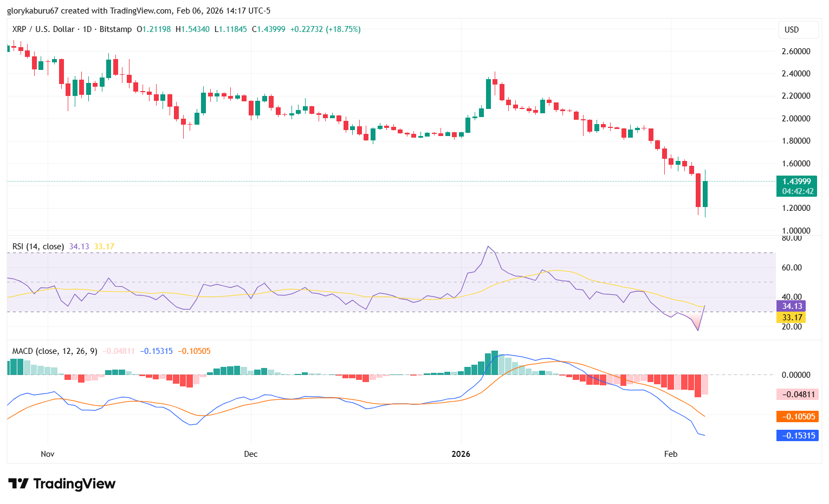This screenshot has width=829, height=504.
Task: Click the TradingView logo icon at bottom left
Action: [x=18, y=483]
